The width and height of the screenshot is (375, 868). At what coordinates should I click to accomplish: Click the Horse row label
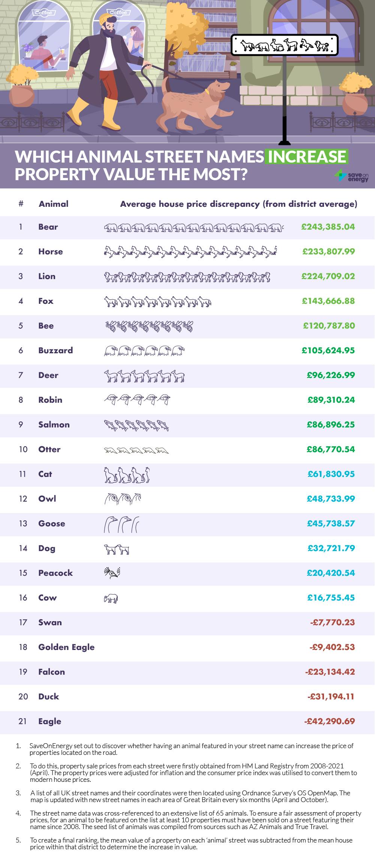coord(50,252)
